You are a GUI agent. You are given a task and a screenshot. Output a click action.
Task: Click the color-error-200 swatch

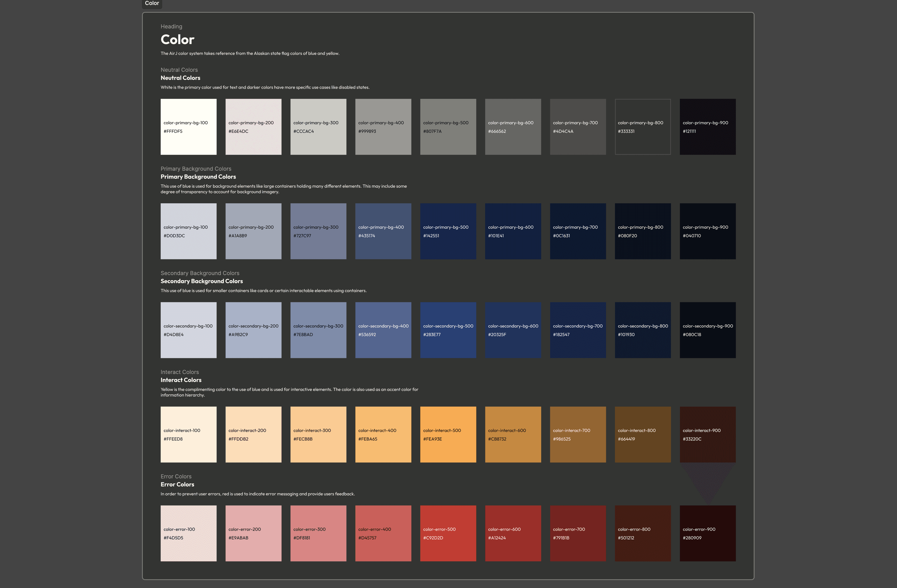(253, 533)
